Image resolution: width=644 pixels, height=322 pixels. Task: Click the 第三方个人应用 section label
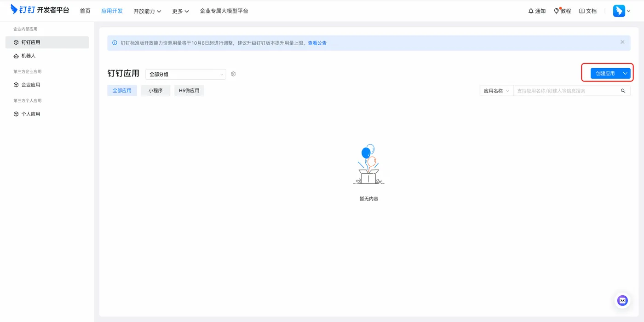tap(28, 100)
